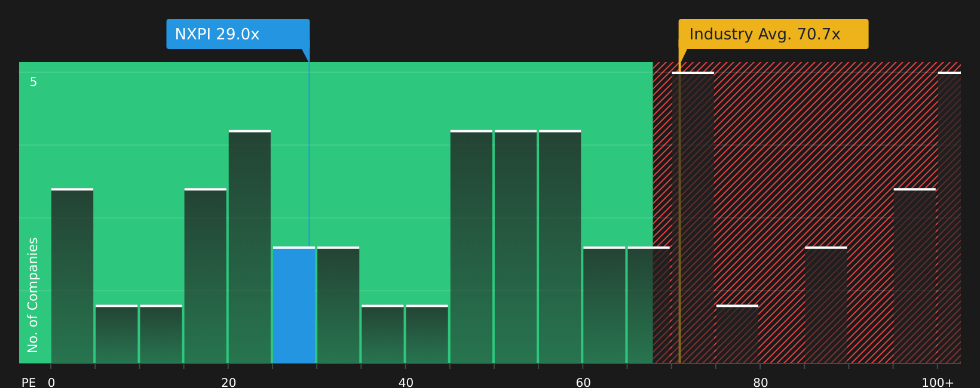Click the bar at PE 95-100
980x388 pixels.
tap(915, 276)
